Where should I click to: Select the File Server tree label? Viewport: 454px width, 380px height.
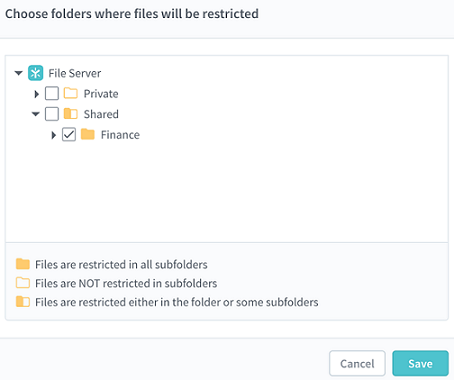click(x=75, y=73)
